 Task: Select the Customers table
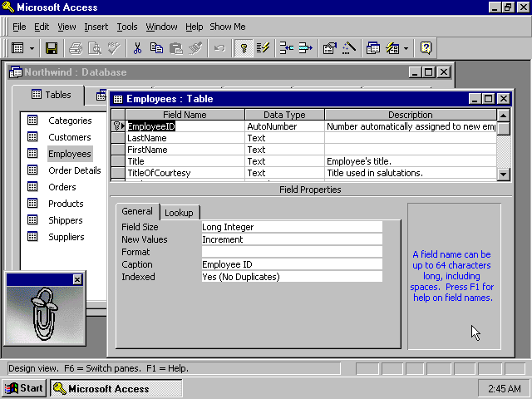70,137
